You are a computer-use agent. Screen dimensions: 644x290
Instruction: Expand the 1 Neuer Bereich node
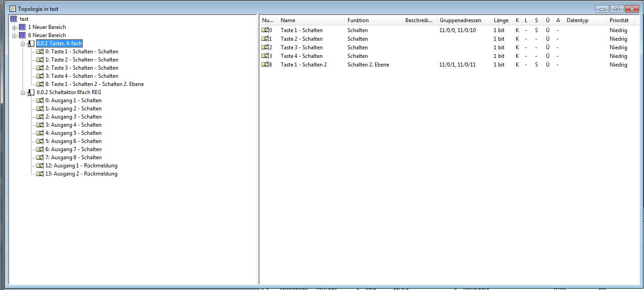point(14,28)
